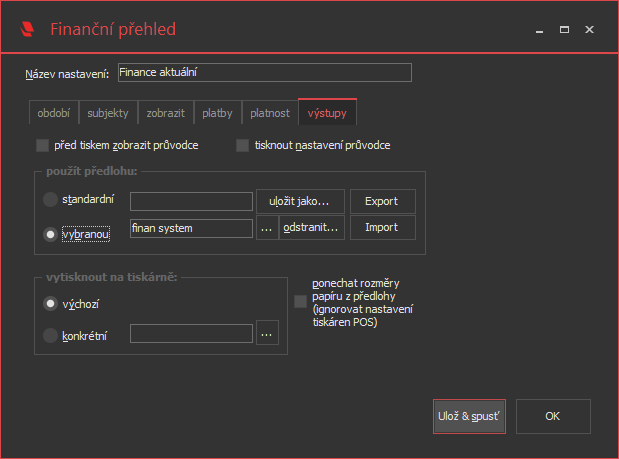
Task: Toggle 'ponechat rozměry papíru z předlohy' checkbox
Action: 300,301
